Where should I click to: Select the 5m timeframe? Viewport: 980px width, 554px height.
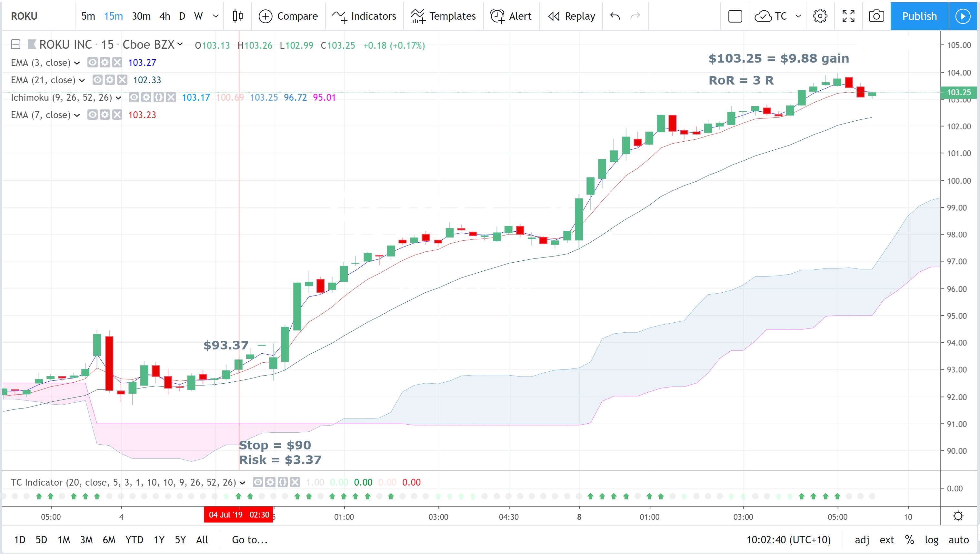pyautogui.click(x=88, y=16)
